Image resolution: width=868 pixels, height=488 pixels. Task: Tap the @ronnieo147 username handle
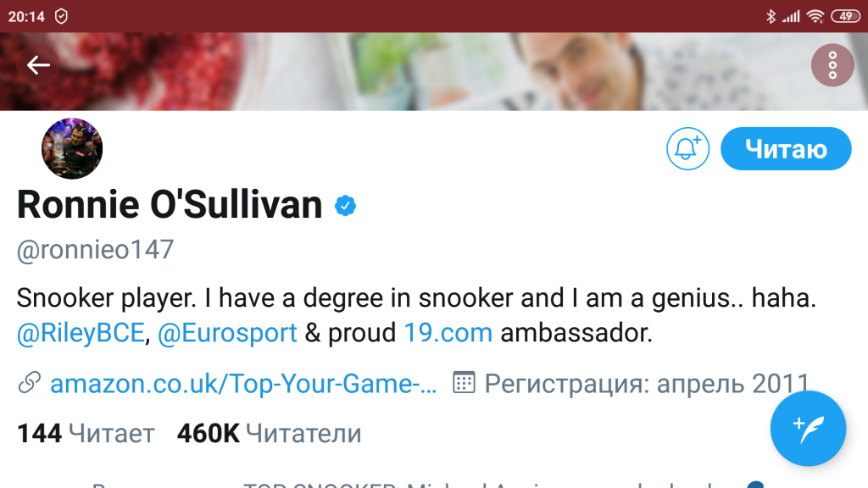point(95,250)
